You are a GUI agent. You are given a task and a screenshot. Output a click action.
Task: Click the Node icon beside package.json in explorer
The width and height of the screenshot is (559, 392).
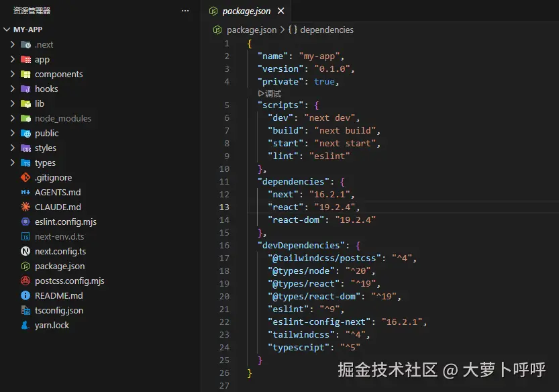pos(26,266)
